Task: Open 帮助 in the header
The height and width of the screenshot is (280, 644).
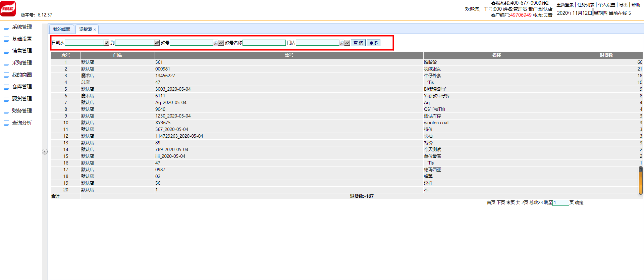Action: click(x=636, y=5)
